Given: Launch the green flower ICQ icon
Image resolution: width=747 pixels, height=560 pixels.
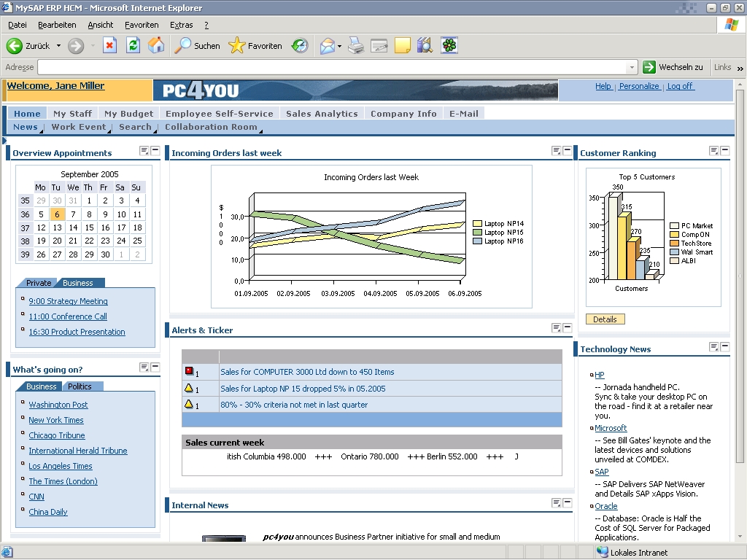Looking at the screenshot, I should click(449, 46).
